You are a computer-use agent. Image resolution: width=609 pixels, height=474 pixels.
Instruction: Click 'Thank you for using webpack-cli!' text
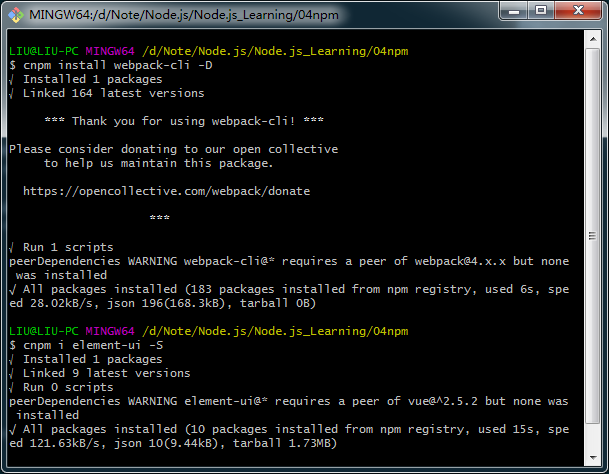[184, 121]
